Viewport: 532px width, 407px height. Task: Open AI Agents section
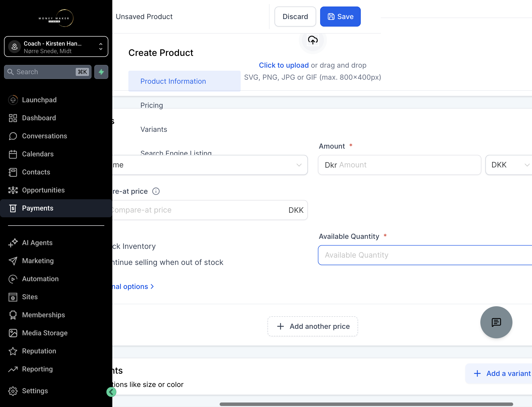click(x=56, y=243)
